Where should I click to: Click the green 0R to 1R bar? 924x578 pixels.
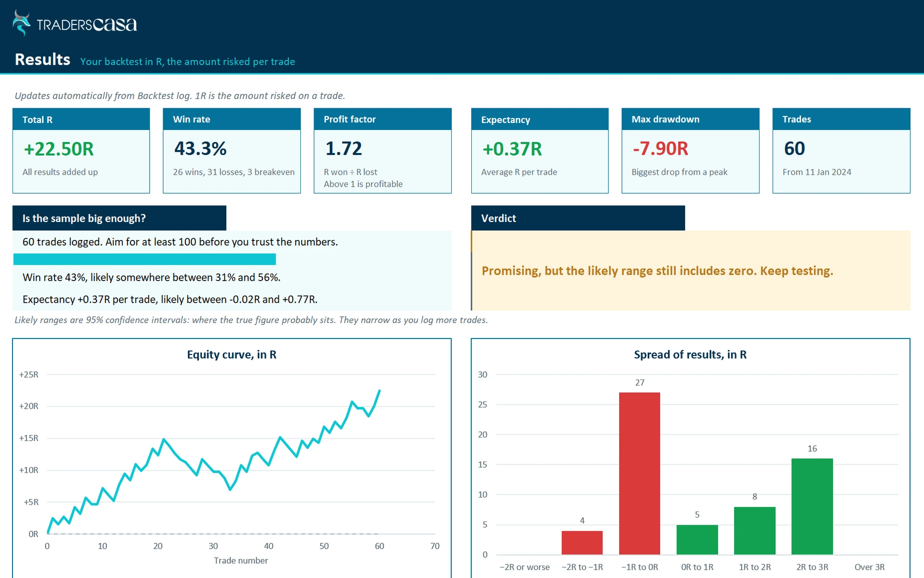[697, 540]
